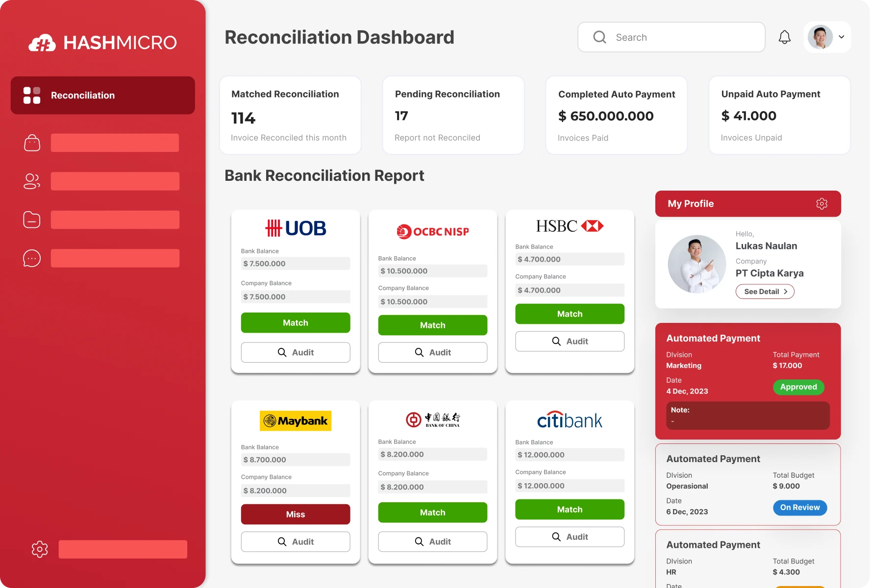
Task: Click the On Review status badge
Action: coord(799,508)
